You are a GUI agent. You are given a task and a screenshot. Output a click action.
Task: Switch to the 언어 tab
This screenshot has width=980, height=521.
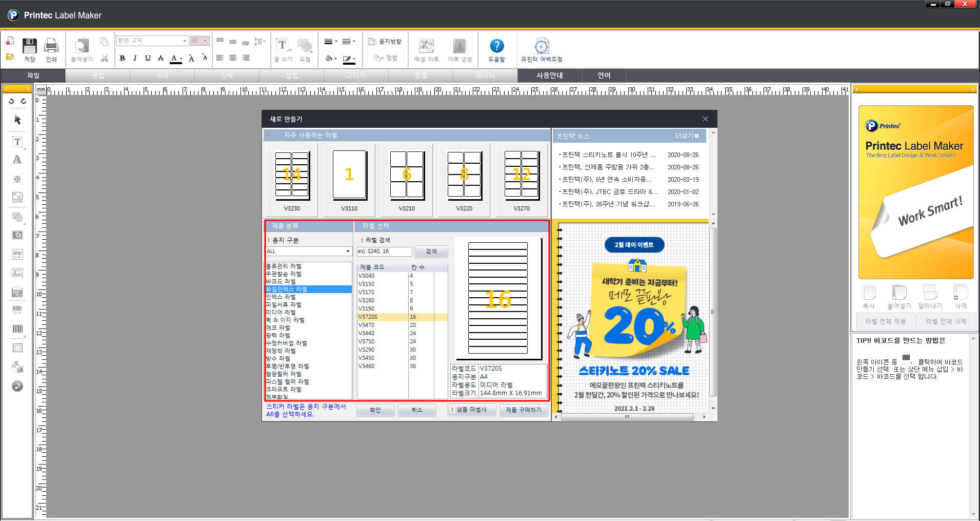tap(604, 75)
